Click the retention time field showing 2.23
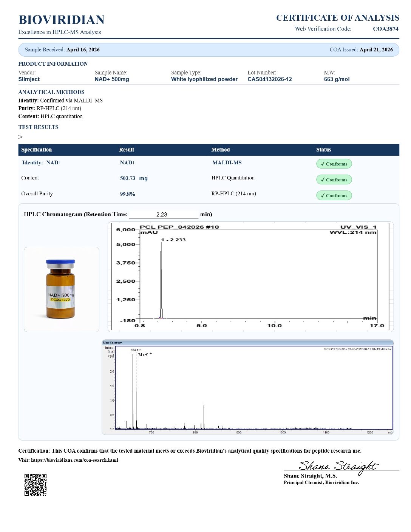Image resolution: width=411 pixels, height=532 pixels. [164, 214]
